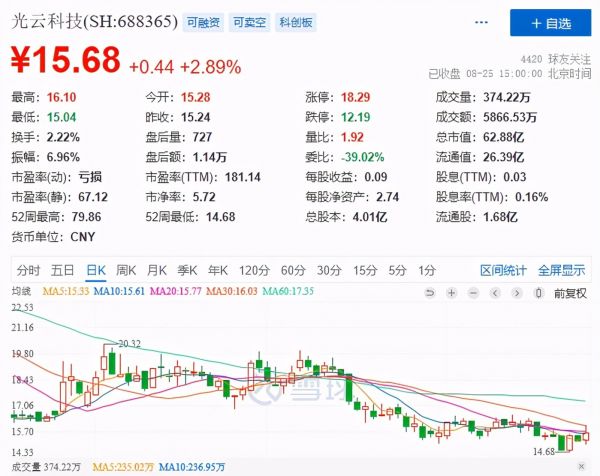
Task: Switch to the 120分 chart tab
Action: (x=254, y=271)
